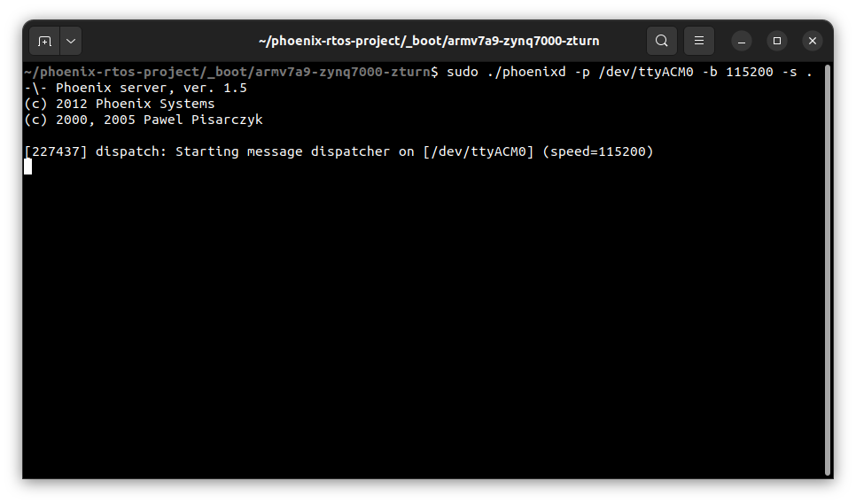Image resolution: width=856 pixels, height=504 pixels.
Task: Click the window title path in the header bar
Action: pos(427,41)
